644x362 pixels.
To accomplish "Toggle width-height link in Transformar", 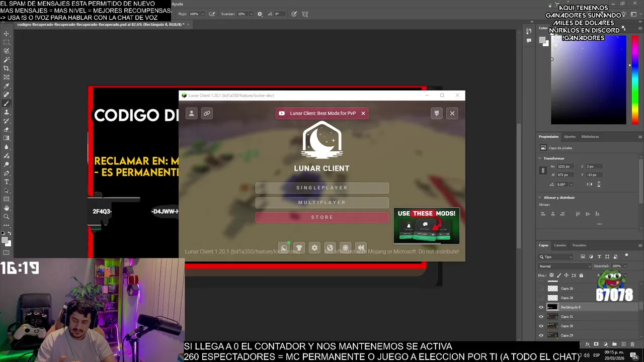I will 543,170.
